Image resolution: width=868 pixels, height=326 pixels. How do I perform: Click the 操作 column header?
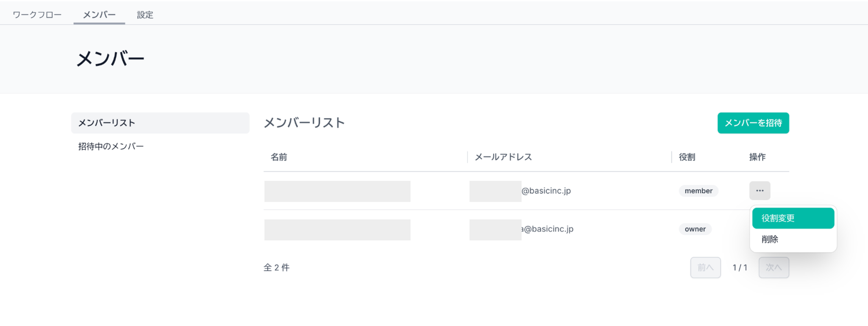point(757,157)
